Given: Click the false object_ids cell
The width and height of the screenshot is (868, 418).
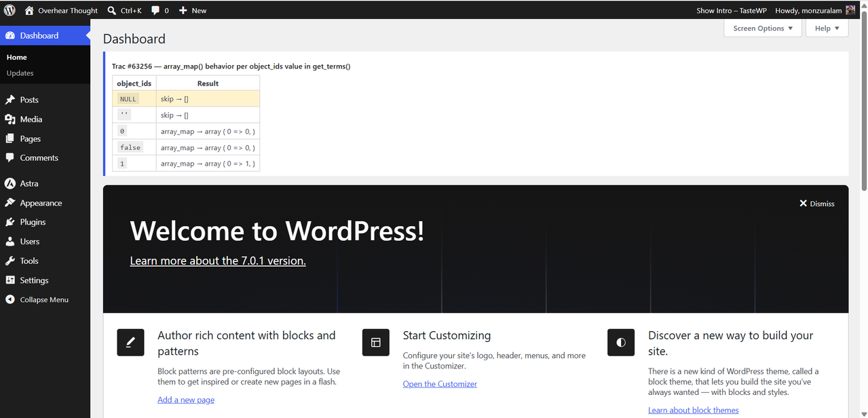Looking at the screenshot, I should pos(134,147).
